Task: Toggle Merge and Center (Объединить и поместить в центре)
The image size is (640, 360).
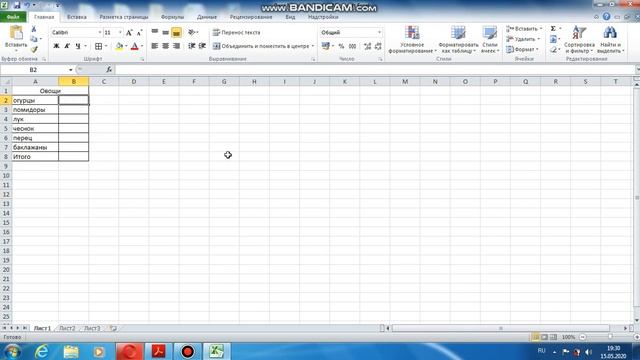Action: click(261, 46)
